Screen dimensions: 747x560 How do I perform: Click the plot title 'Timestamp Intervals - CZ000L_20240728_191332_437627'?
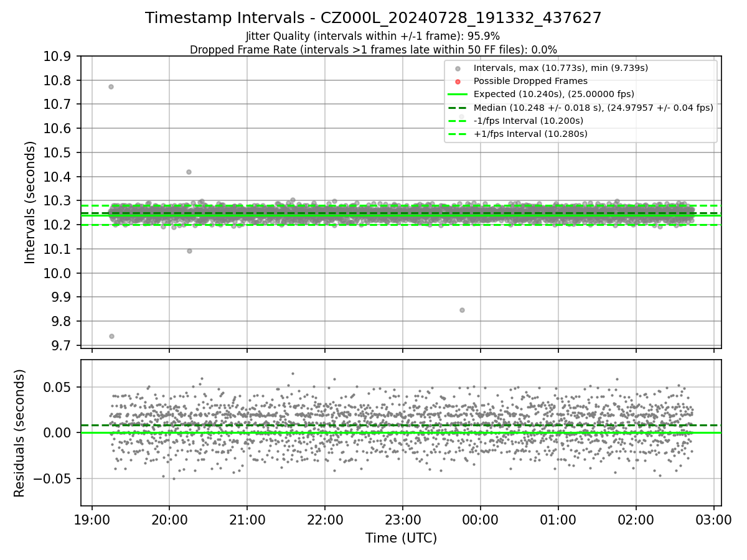[373, 18]
